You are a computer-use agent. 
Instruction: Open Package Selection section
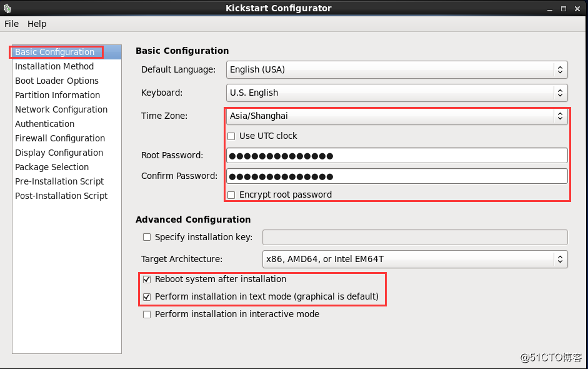[x=67, y=167]
